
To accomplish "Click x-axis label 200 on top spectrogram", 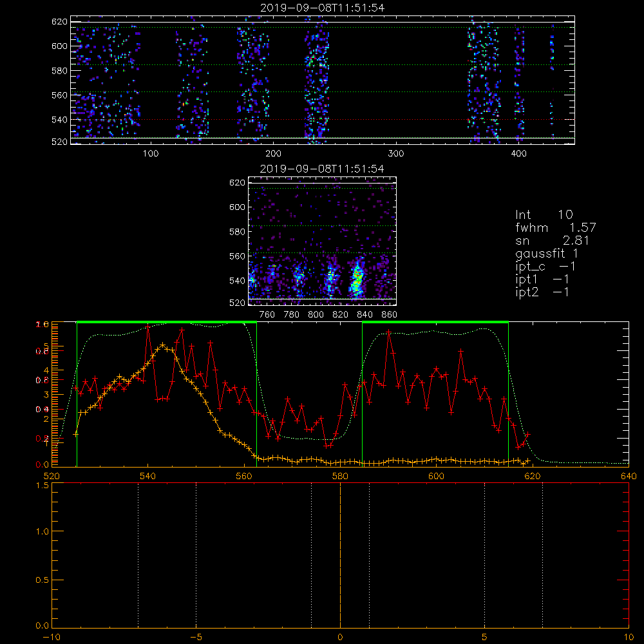I will click(273, 154).
